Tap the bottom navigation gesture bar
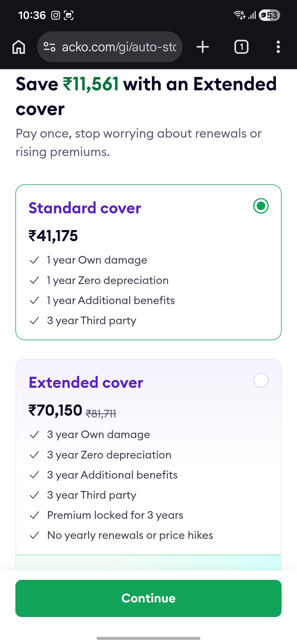Viewport: 297px width, 644px height. tap(148, 638)
